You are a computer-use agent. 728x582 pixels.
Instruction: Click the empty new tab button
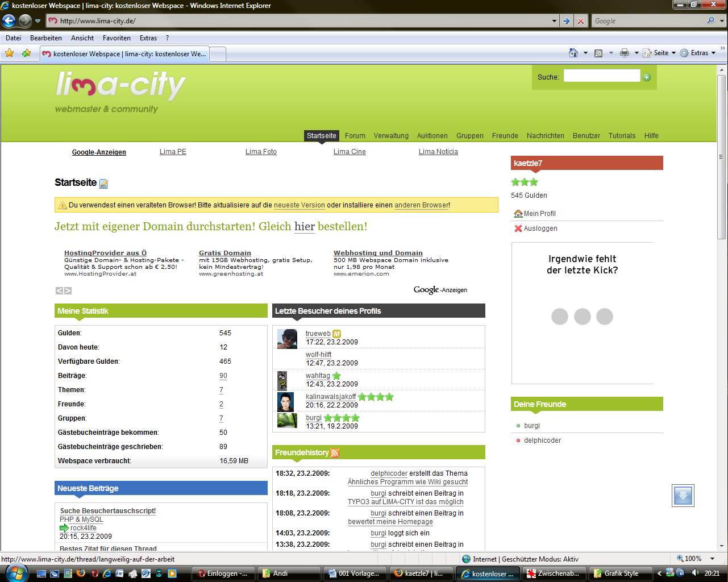tap(218, 54)
